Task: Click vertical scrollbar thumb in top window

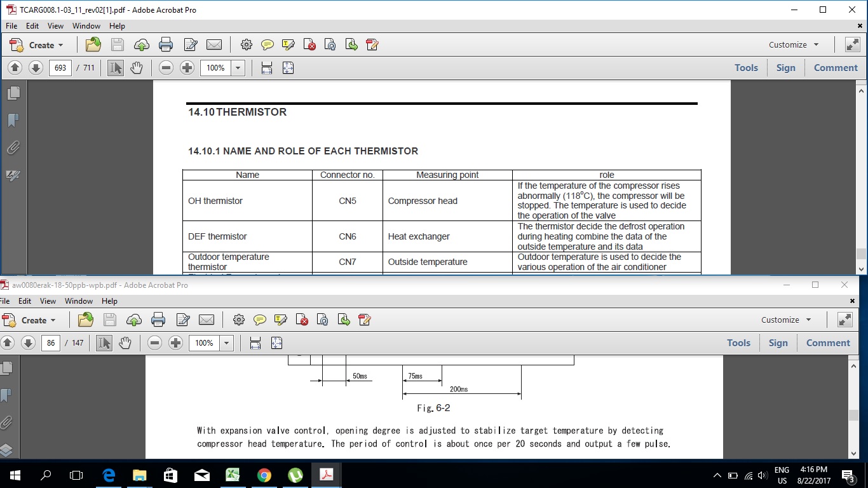Action: (x=861, y=254)
